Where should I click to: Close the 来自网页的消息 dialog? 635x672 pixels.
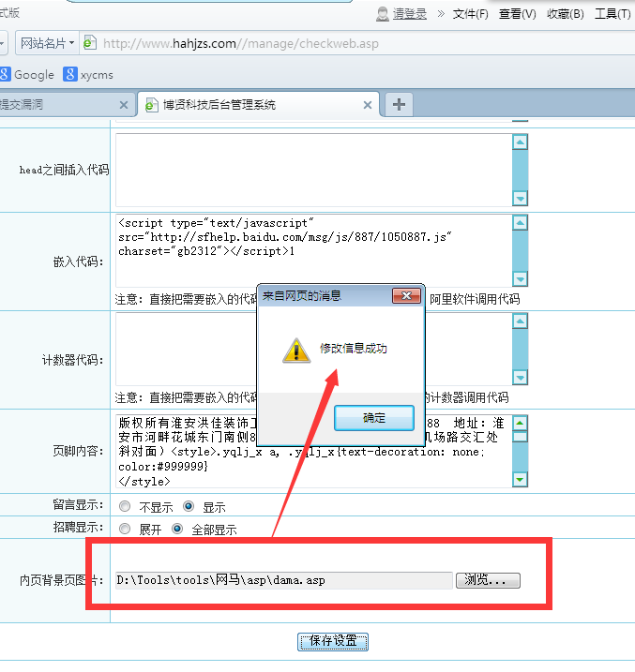click(x=406, y=296)
